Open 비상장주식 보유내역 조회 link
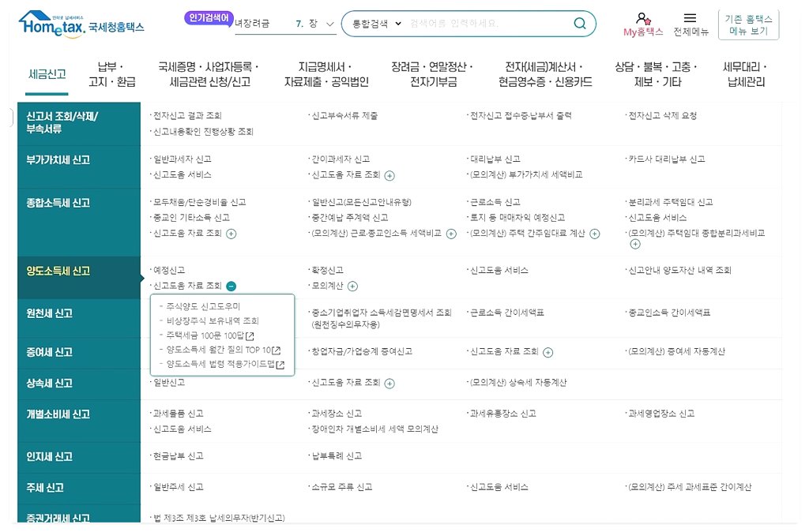809x532 pixels. point(212,320)
